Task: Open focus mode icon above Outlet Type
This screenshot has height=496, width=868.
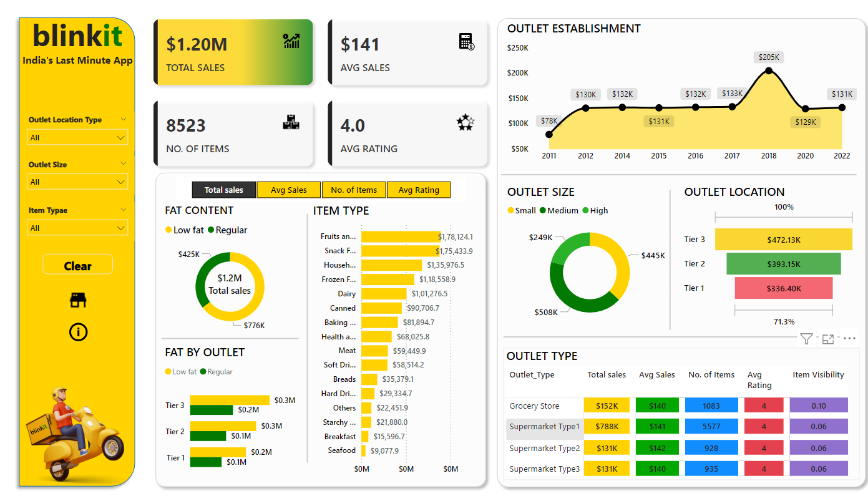Action: pyautogui.click(x=828, y=339)
